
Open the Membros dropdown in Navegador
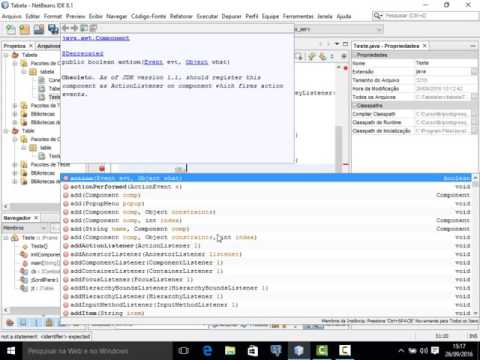pos(25,228)
